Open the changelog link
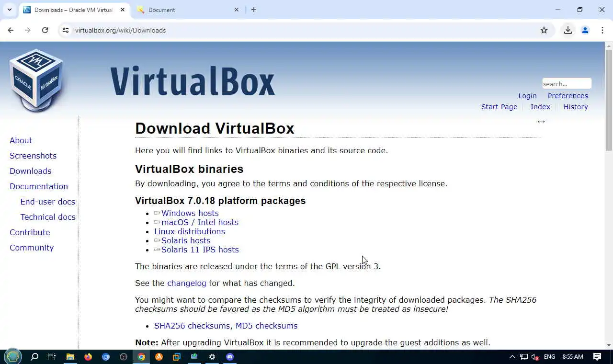This screenshot has height=364, width=613. click(x=186, y=283)
